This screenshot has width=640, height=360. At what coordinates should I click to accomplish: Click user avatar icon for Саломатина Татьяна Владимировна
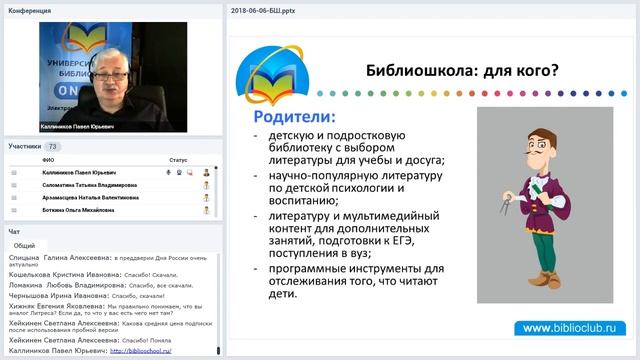click(x=207, y=185)
